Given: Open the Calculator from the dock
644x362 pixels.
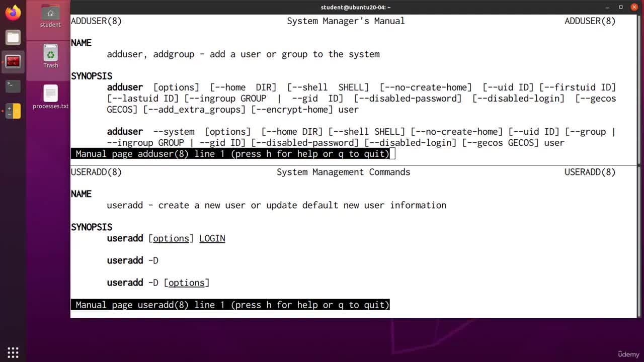Looking at the screenshot, I should (13, 111).
